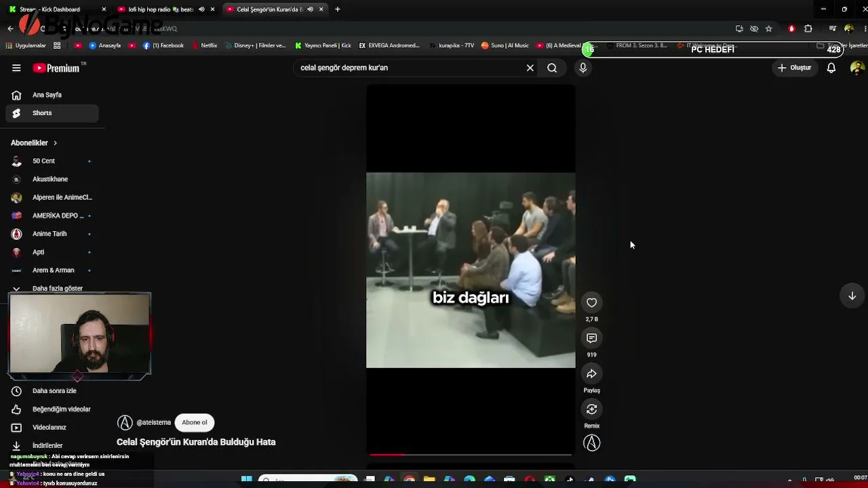Open the @ateistema channel link

(x=154, y=422)
